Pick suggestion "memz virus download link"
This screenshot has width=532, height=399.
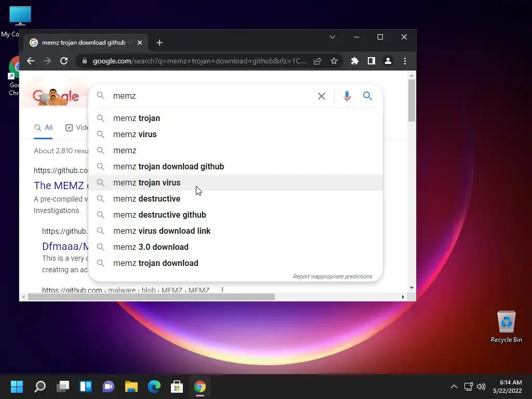point(235,231)
